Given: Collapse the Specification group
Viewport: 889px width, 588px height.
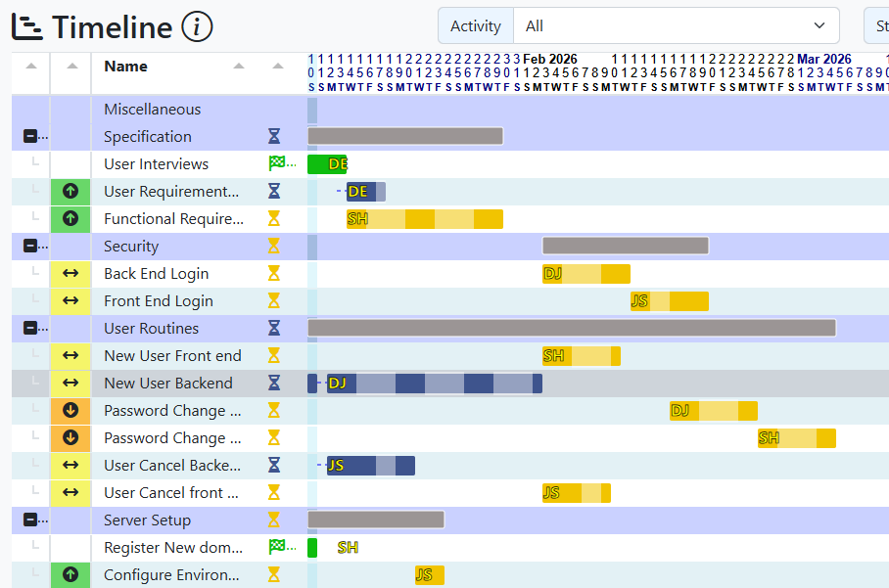Looking at the screenshot, I should [29, 137].
